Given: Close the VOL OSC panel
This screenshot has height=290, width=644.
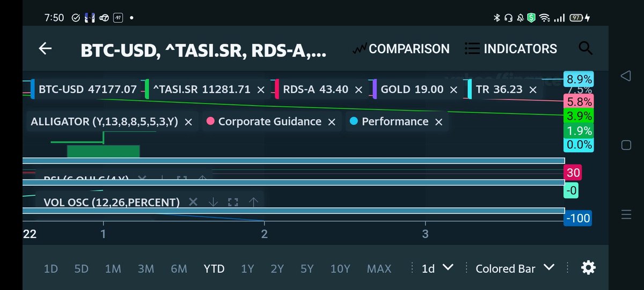Looking at the screenshot, I should (x=193, y=202).
